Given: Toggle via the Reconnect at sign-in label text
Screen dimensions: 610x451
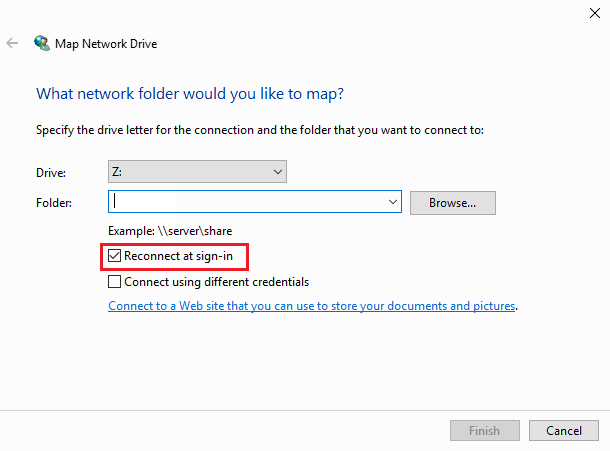Looking at the screenshot, I should [178, 256].
